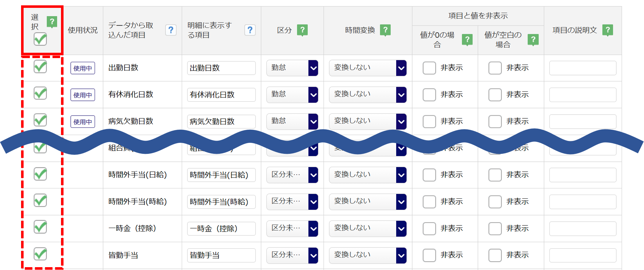The height and width of the screenshot is (270, 644).
Task: Uncheck selection for 一時金（控除） row
Action: pyautogui.click(x=40, y=227)
